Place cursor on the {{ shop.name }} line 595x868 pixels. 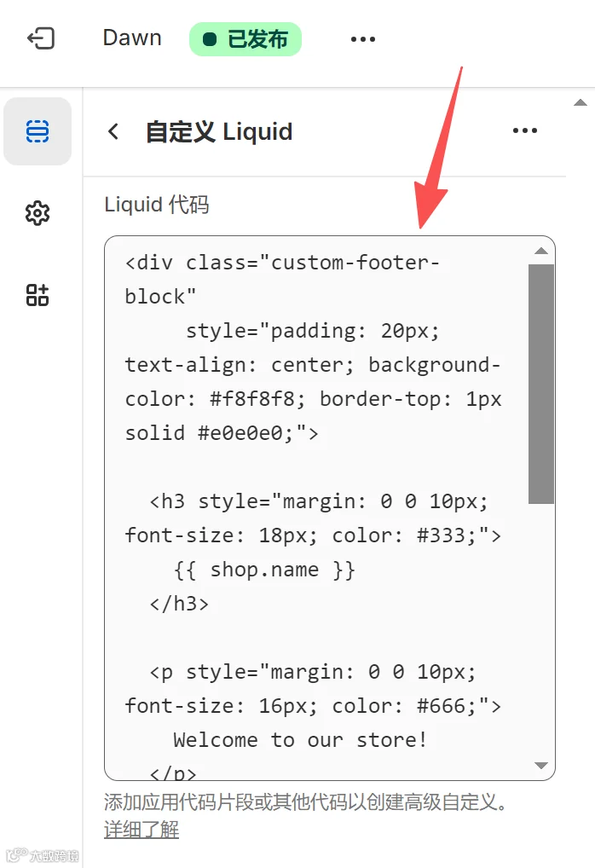[264, 570]
